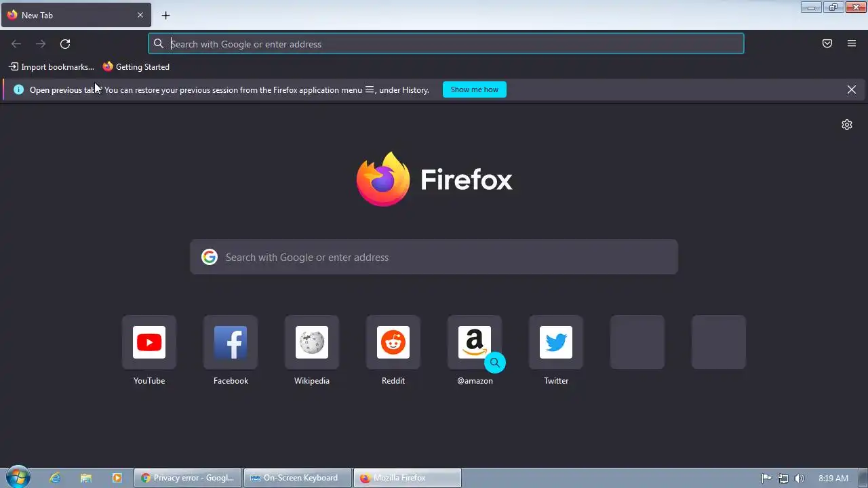
Task: Open the Save to Pocket icon
Action: [827, 44]
